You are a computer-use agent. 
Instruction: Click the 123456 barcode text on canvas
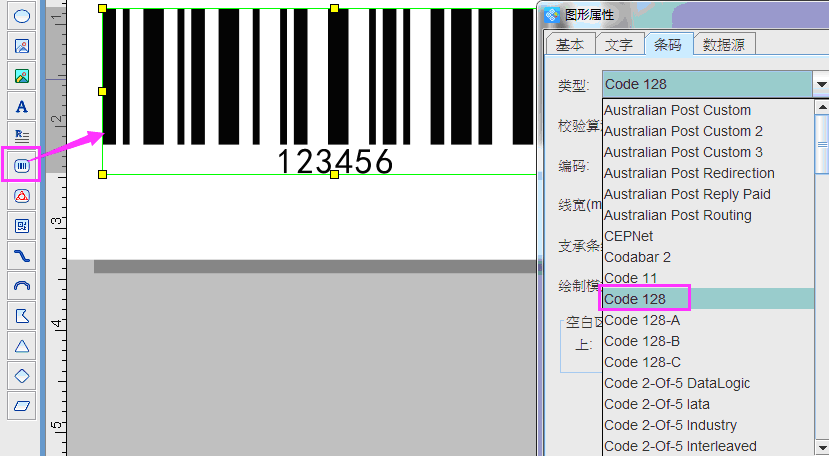[335, 161]
